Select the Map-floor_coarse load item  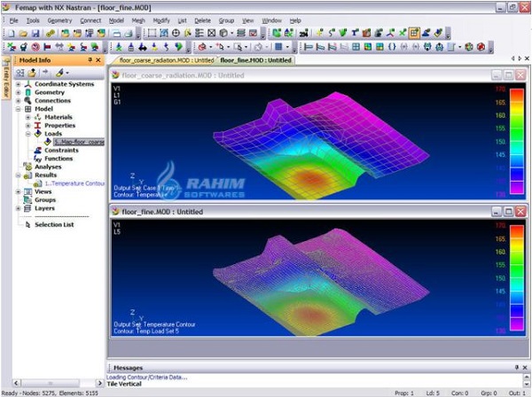click(x=79, y=142)
